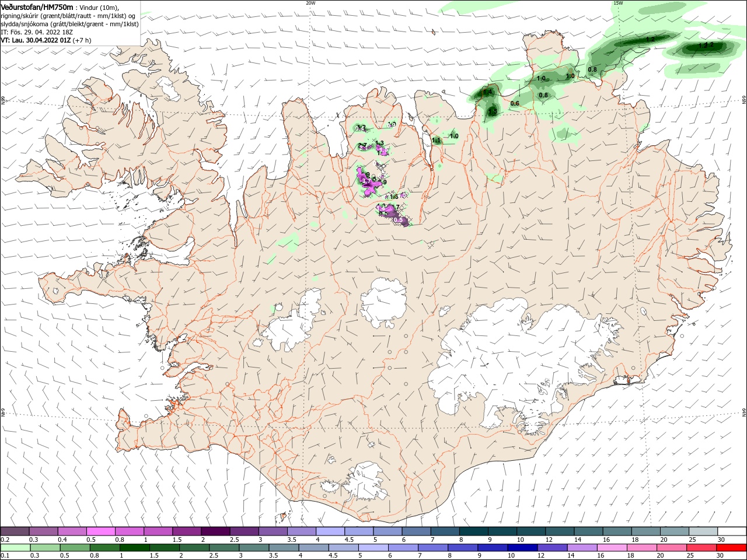
Task: Click the 0.5–0.8 pink swatch in upper legend row
Action: (x=100, y=531)
